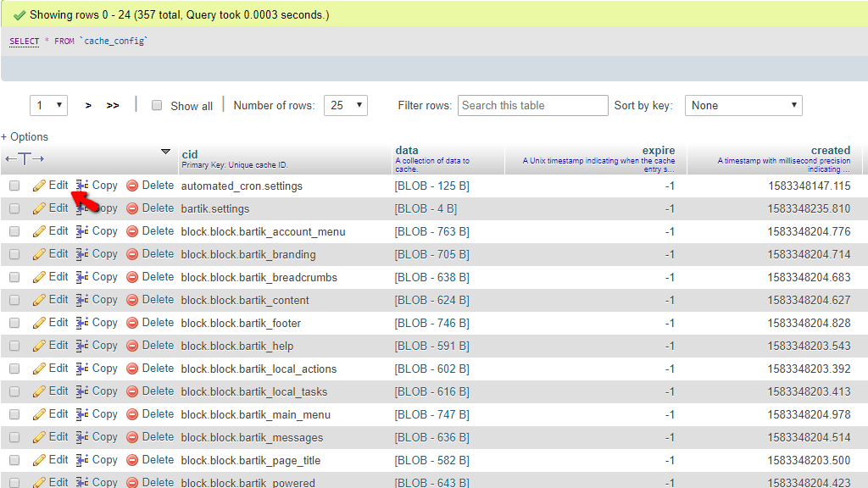Viewport: 868px width, 488px height.
Task: Sort by the expire column header
Action: click(659, 150)
